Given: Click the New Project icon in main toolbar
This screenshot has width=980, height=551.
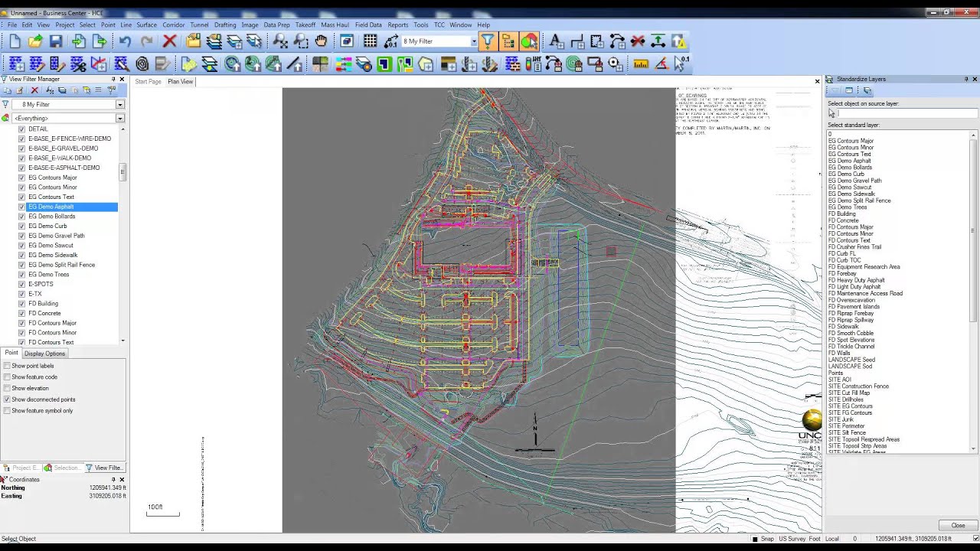Looking at the screenshot, I should tap(15, 41).
